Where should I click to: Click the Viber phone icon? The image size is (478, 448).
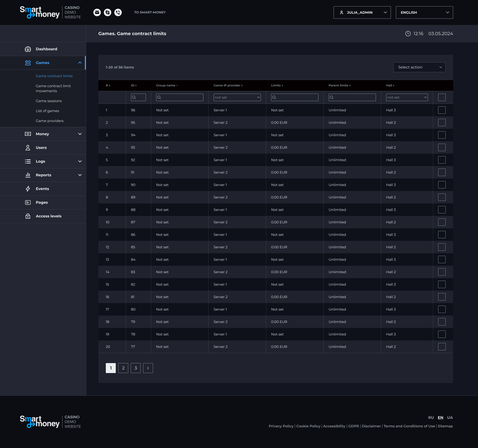click(118, 12)
